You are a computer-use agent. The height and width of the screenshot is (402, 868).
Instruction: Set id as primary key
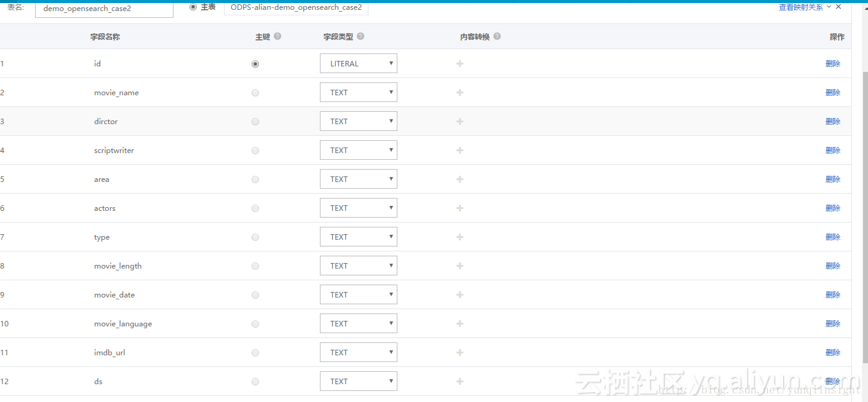pos(255,64)
